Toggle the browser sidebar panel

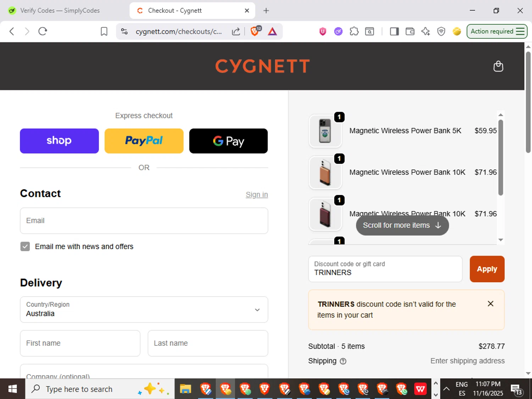[x=394, y=32]
